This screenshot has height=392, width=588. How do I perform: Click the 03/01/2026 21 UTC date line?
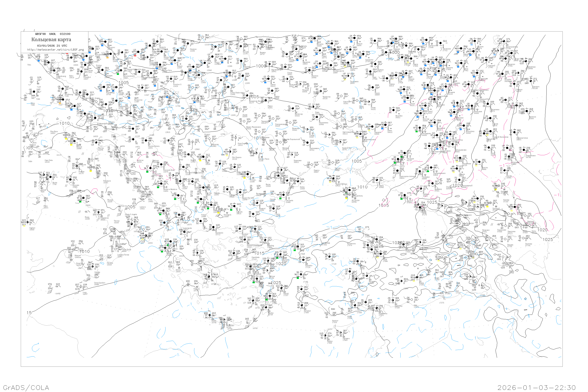pos(52,46)
